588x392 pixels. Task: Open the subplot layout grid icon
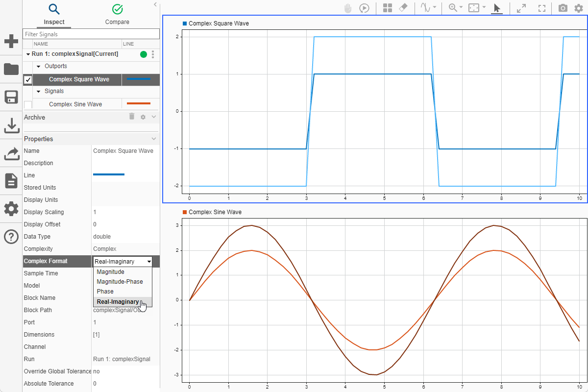click(x=388, y=8)
